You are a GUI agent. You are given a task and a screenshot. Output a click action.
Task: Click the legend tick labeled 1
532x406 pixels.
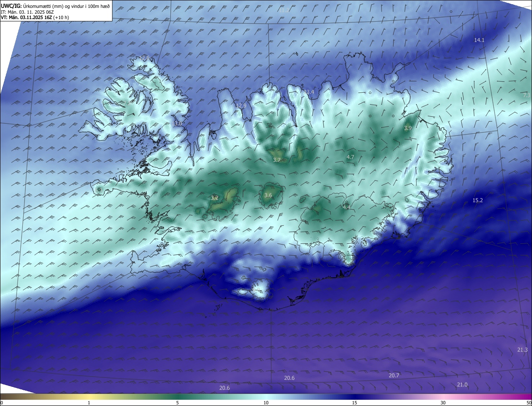[89, 403]
